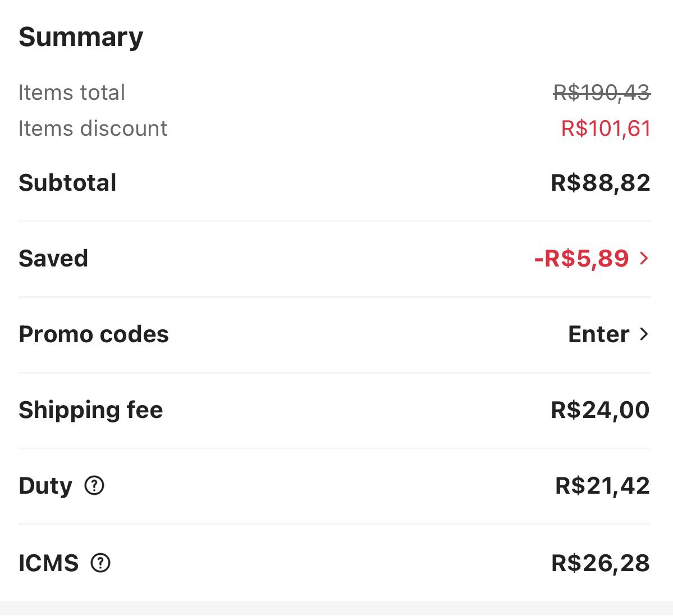The image size is (673, 616).
Task: Select the Promo codes row label
Action: [94, 334]
